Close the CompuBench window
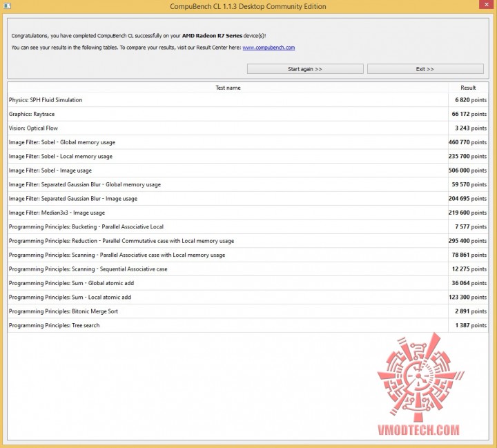Image resolution: width=497 pixels, height=448 pixels. pyautogui.click(x=487, y=4)
